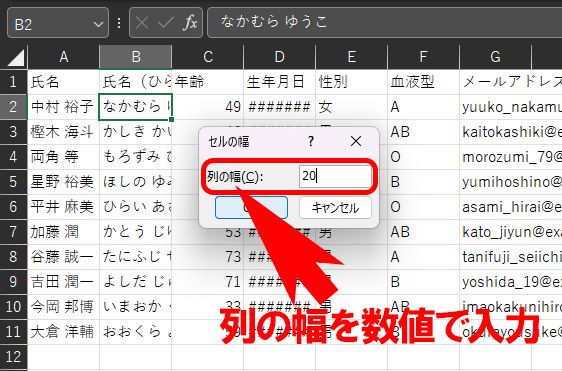This screenshot has width=562, height=371.
Task: Select cell with yuuko_nakamu email
Action: (x=511, y=107)
